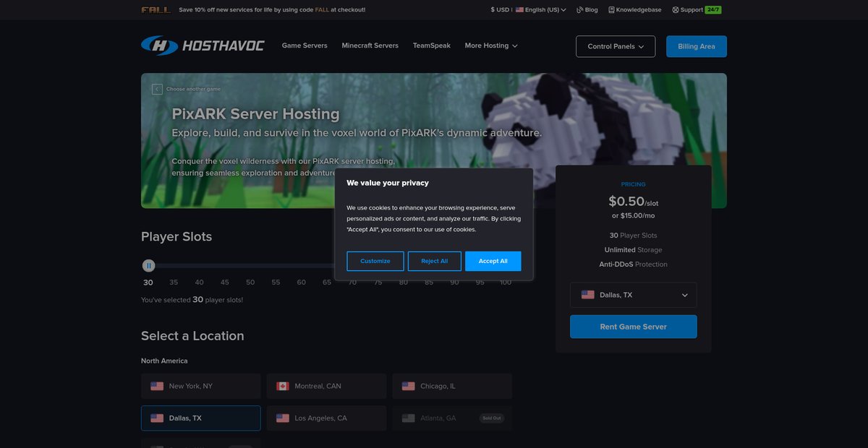
Task: Click the flag icon beside New York, NY
Action: [157, 386]
